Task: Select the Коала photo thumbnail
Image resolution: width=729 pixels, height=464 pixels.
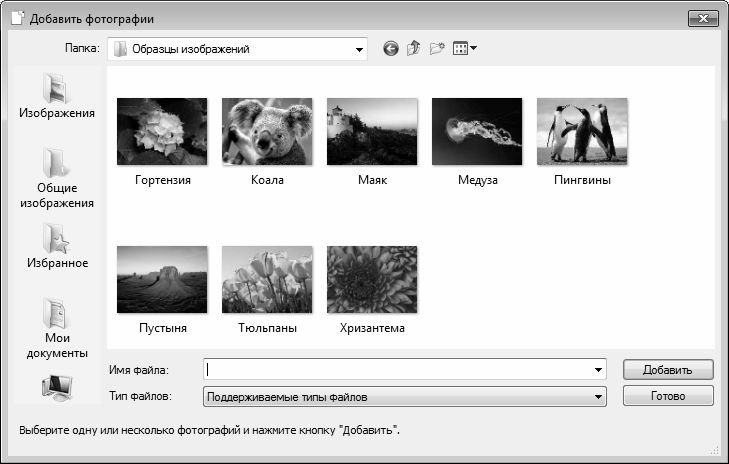Action: tap(267, 131)
